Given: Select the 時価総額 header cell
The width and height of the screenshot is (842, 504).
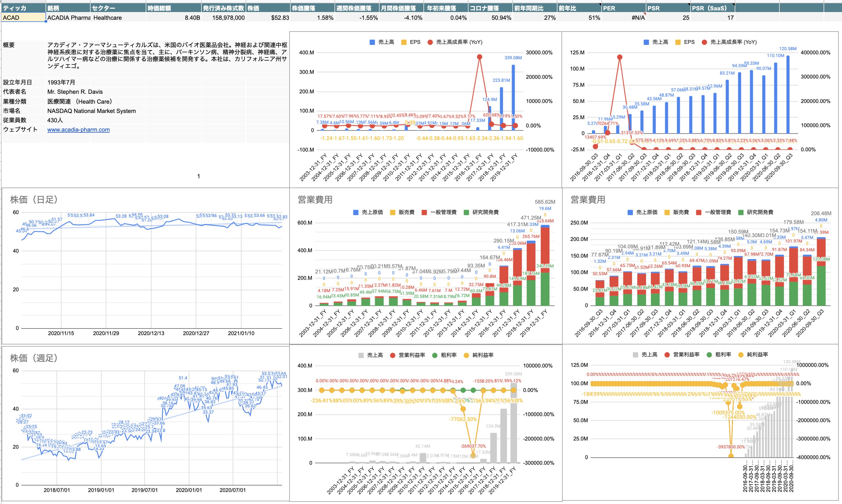Looking at the screenshot, I should 174,8.
